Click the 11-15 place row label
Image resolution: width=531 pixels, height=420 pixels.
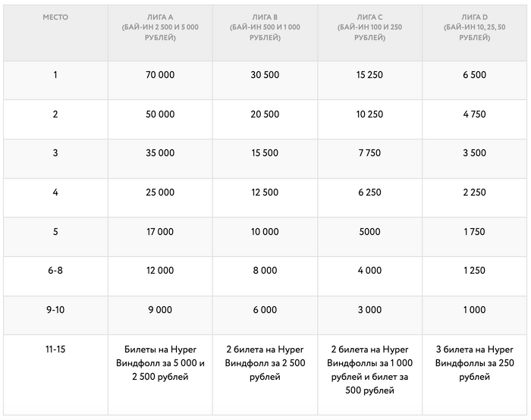click(x=55, y=349)
